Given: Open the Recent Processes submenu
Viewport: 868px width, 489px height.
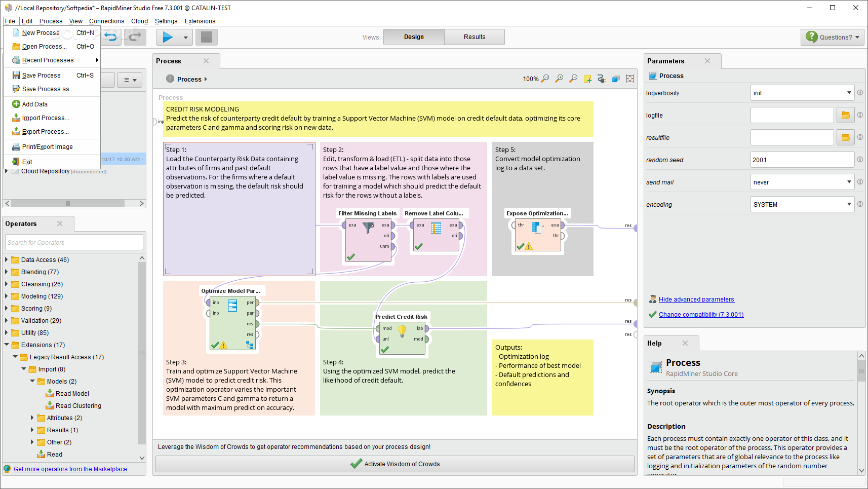Looking at the screenshot, I should point(53,60).
